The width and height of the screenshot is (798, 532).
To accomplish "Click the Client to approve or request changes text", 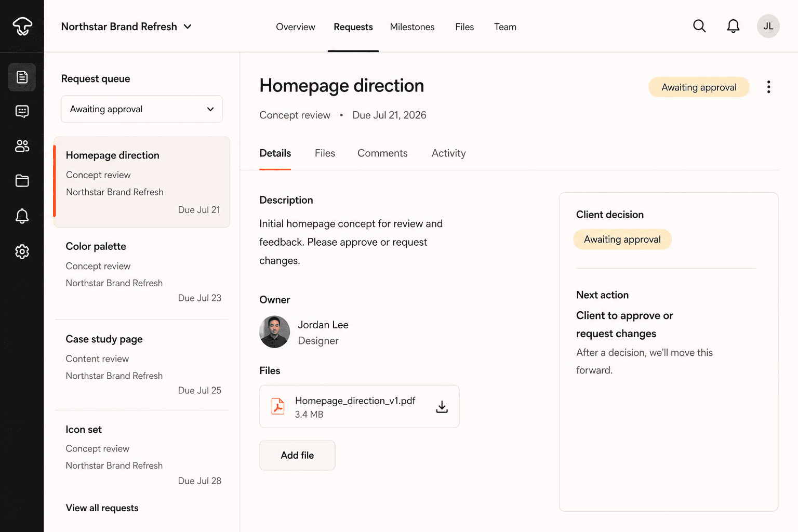I will [624, 325].
